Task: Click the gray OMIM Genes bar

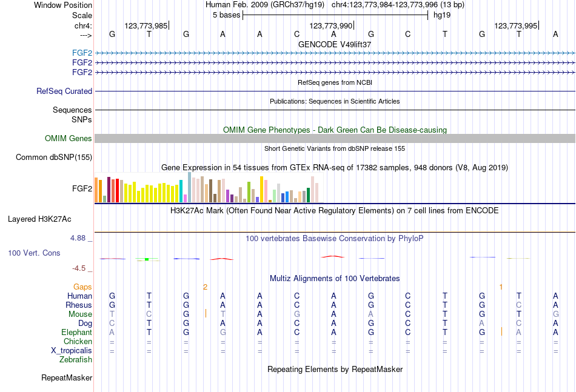Action: click(335, 138)
